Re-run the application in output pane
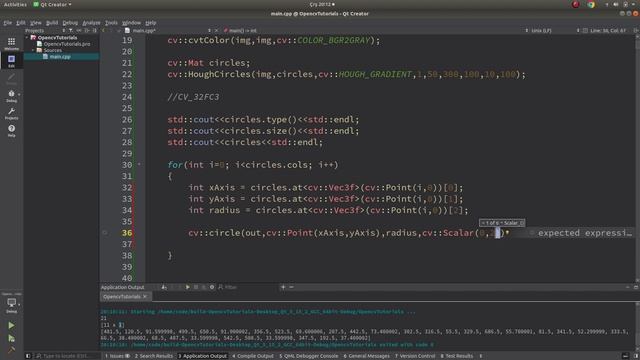 [187, 287]
